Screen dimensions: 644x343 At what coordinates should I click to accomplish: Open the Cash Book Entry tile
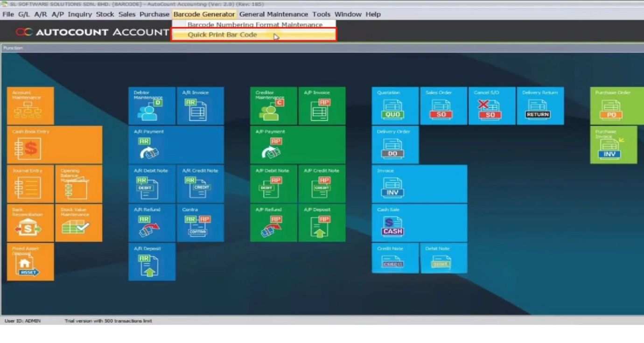pos(55,145)
